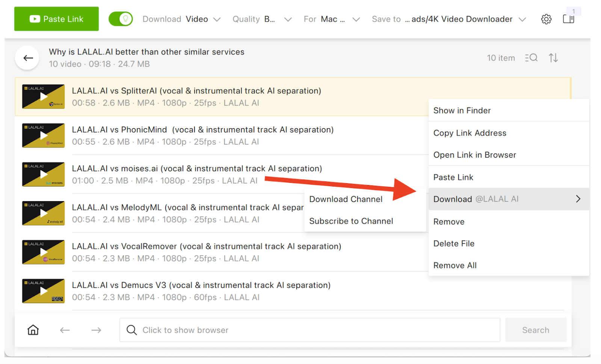Viewport: 601px width, 364px height.
Task: Go back using the round arrow button
Action: point(27,58)
